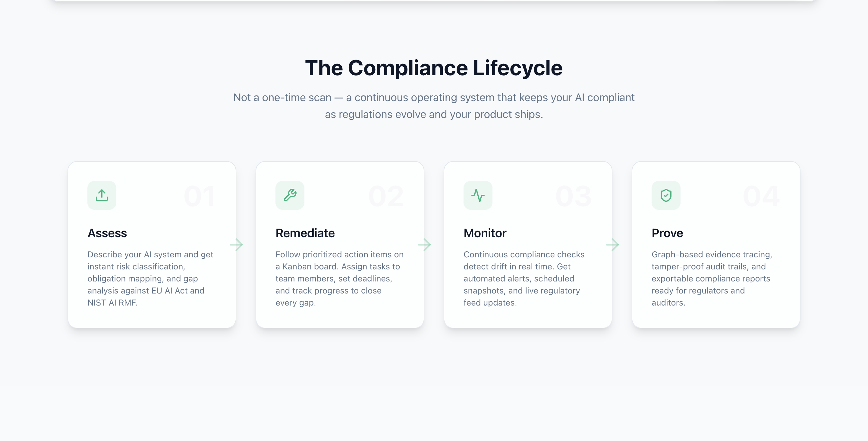This screenshot has height=441, width=868.
Task: Click the Prove shield check icon
Action: (x=666, y=195)
